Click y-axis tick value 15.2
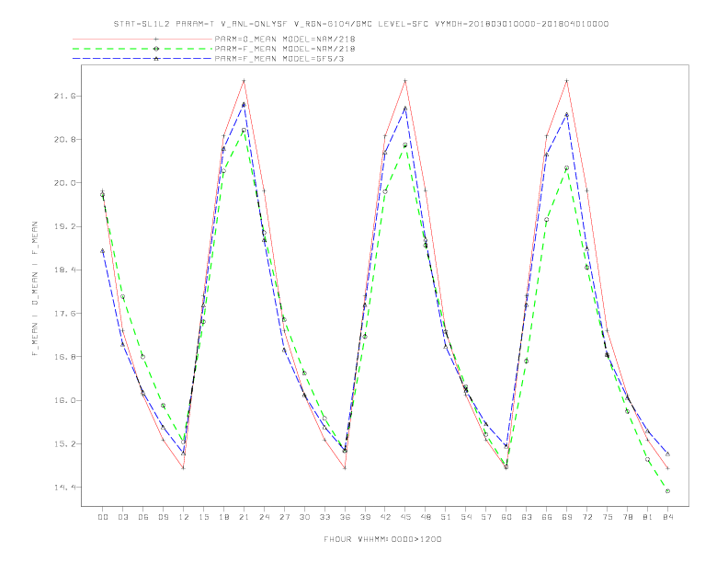 (x=64, y=444)
